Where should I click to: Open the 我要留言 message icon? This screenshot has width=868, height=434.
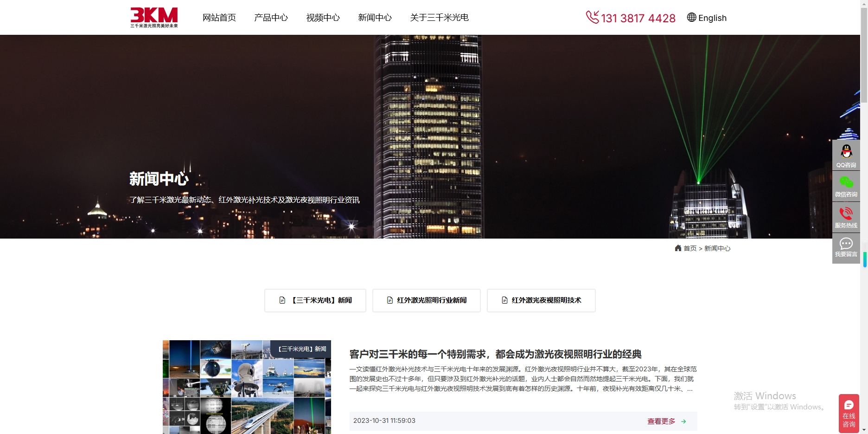pyautogui.click(x=846, y=243)
